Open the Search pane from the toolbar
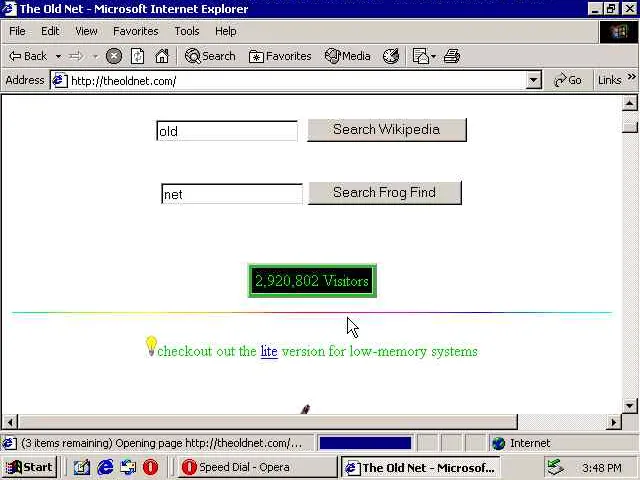Image resolution: width=640 pixels, height=480 pixels. tap(210, 56)
